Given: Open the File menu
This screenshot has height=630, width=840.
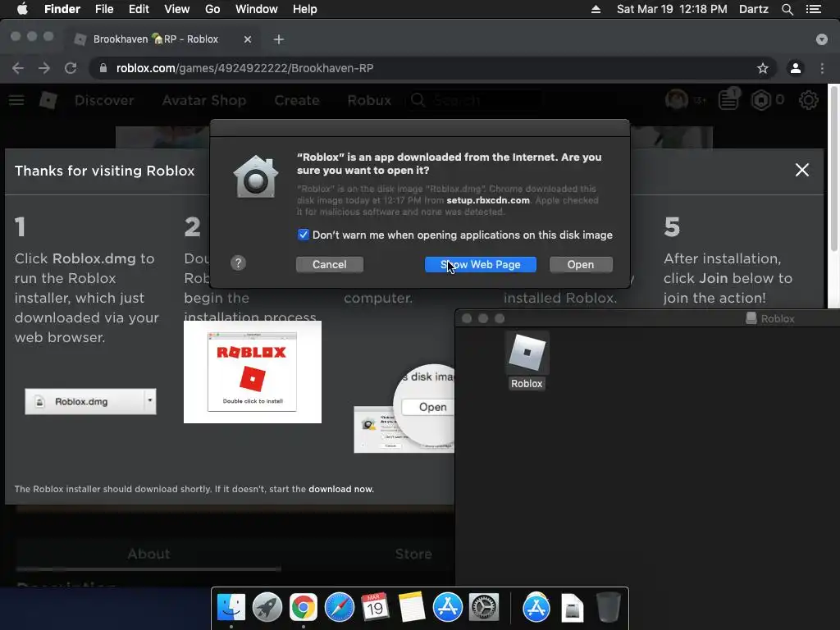Looking at the screenshot, I should coord(104,9).
